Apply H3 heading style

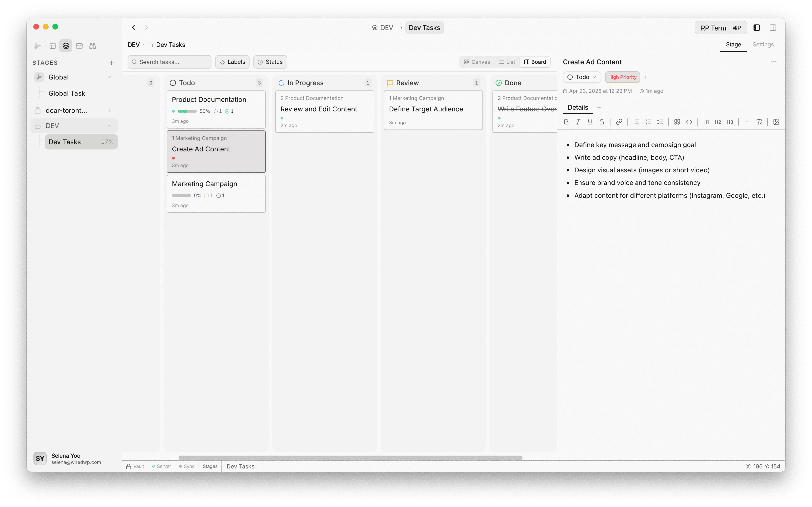click(730, 122)
